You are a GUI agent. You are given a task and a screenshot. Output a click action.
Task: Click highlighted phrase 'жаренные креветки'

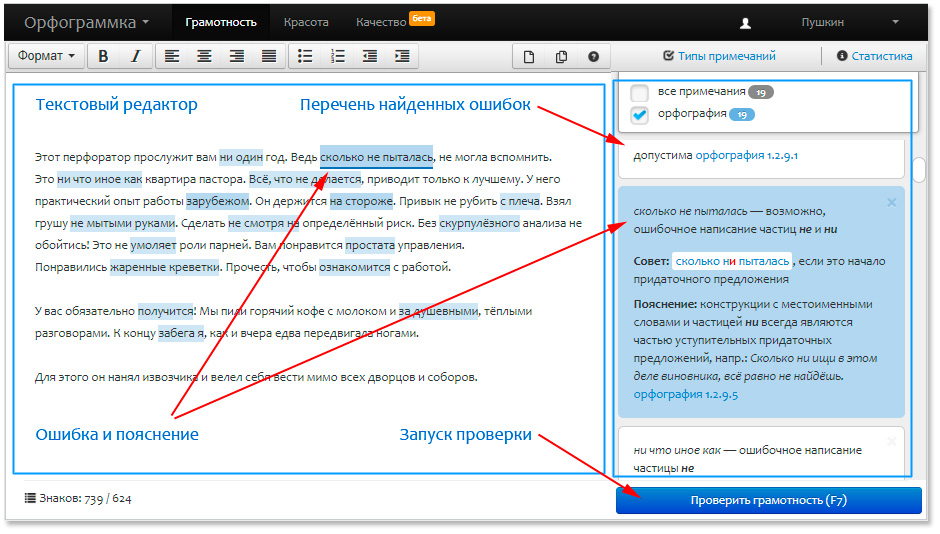pos(165,267)
